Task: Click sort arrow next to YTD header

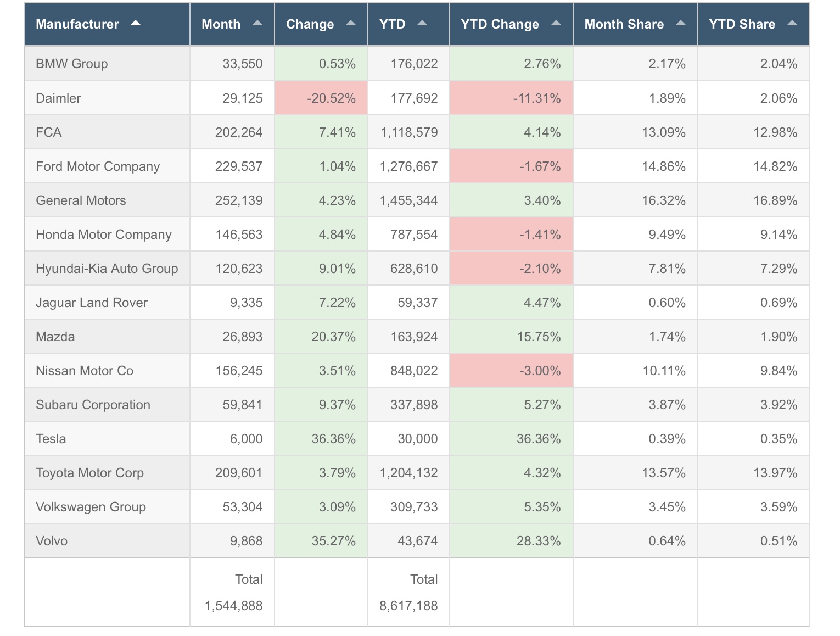Action: coord(422,23)
